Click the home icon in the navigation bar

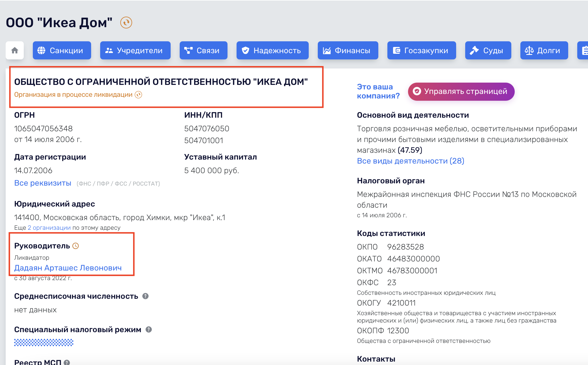14,50
